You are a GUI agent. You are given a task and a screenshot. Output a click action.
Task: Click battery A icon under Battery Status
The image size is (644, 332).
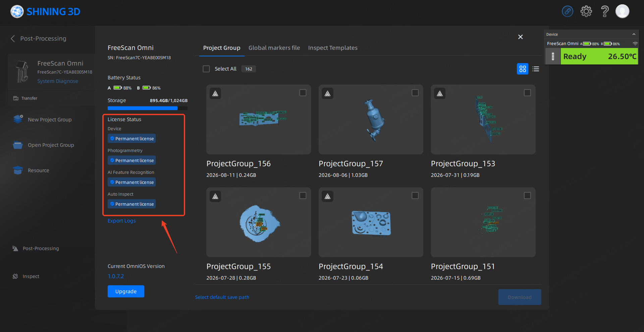tap(117, 88)
